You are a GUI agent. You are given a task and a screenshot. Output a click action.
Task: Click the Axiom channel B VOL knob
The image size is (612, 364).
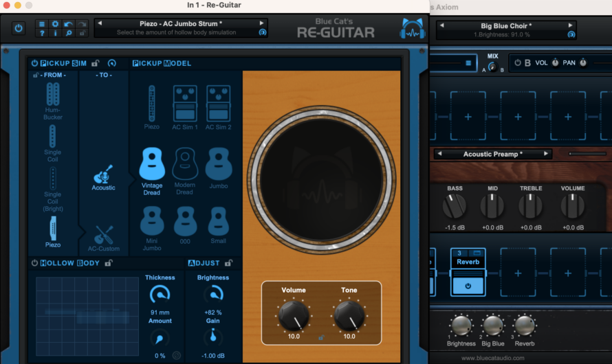coord(555,62)
